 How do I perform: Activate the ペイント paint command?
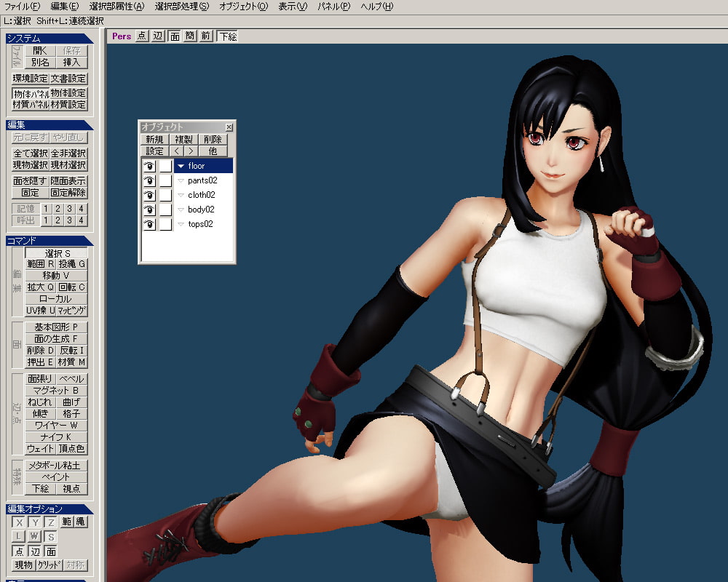56,477
